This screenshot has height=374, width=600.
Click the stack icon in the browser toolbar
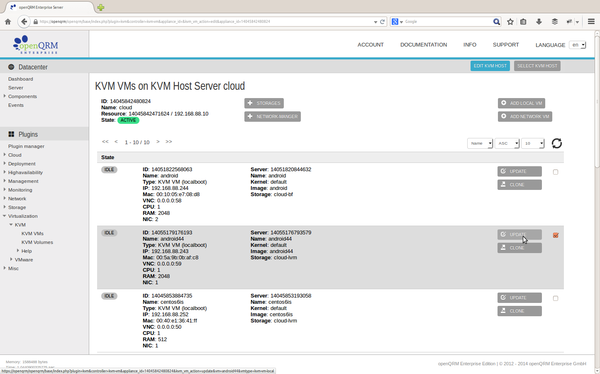tap(554, 22)
